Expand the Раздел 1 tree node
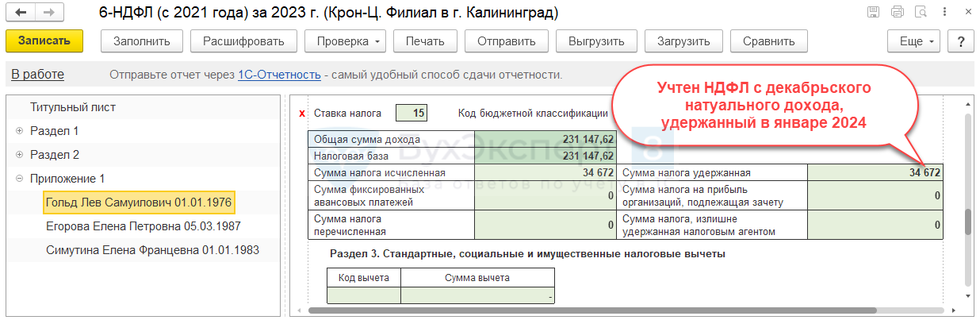The image size is (980, 320). click(x=19, y=131)
